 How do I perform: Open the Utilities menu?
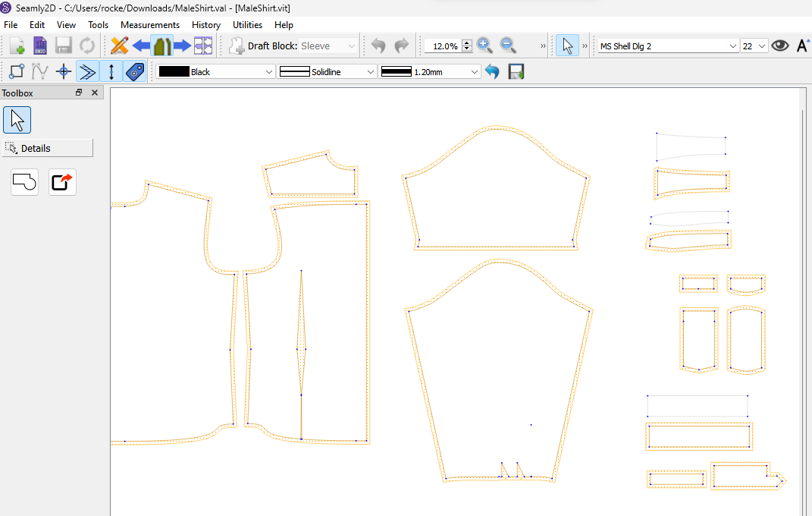click(x=247, y=25)
